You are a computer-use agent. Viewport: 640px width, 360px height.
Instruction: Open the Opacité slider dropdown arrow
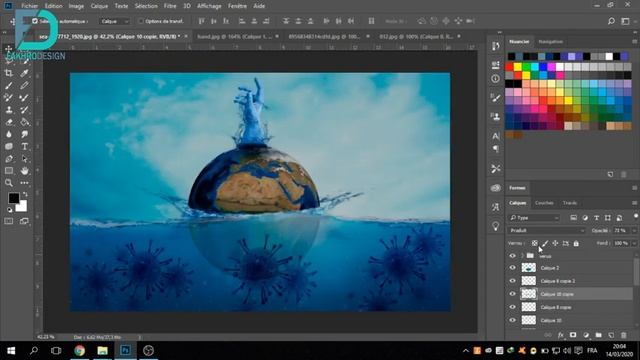[x=634, y=231]
